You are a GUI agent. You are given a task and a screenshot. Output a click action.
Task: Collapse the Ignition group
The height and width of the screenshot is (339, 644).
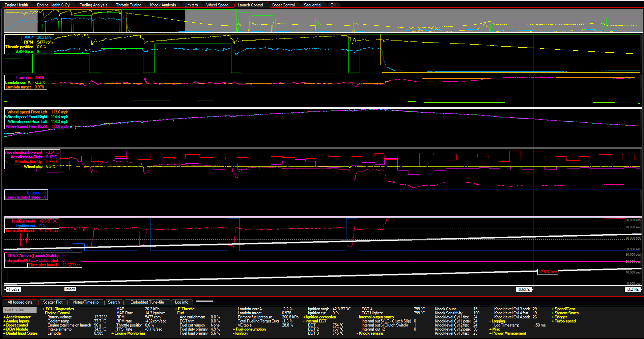(240, 333)
